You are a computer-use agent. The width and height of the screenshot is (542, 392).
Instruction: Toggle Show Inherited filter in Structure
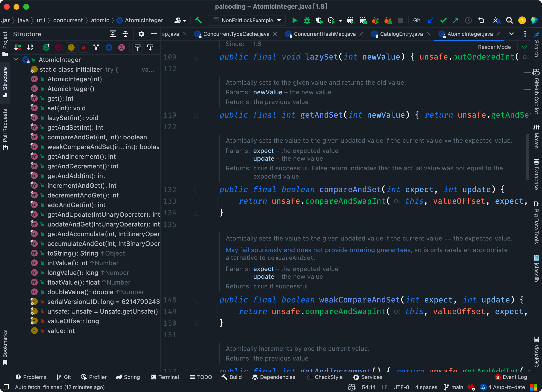pos(46,47)
